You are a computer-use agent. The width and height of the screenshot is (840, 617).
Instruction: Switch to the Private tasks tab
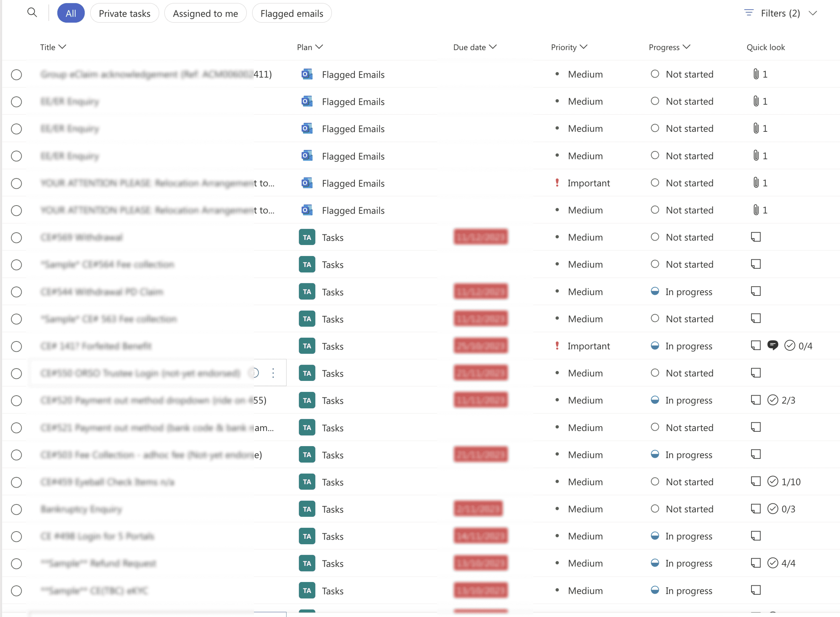click(x=124, y=13)
